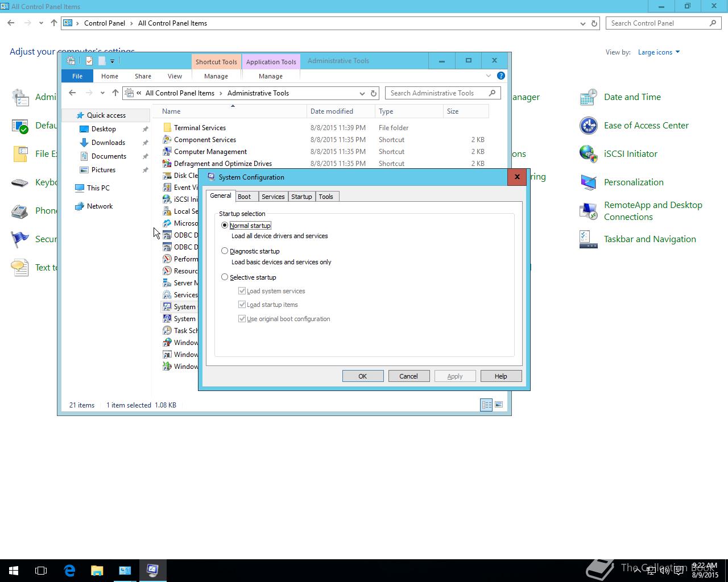Image resolution: width=728 pixels, height=582 pixels.
Task: Open Desktop in the navigation pane
Action: click(x=104, y=129)
